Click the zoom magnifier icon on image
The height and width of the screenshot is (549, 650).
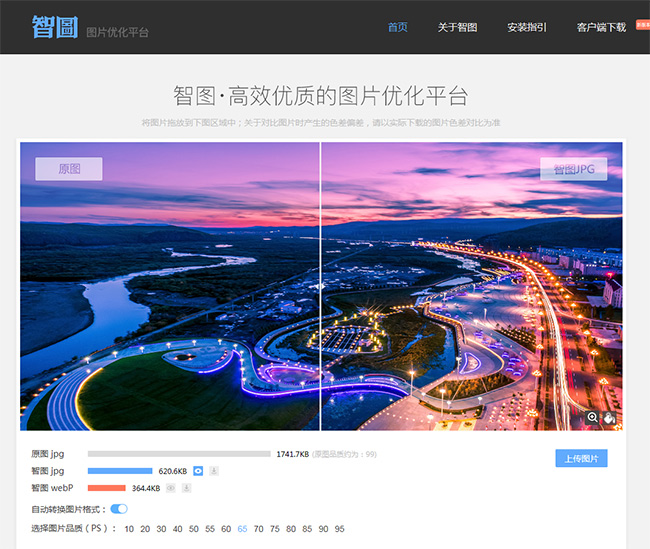pos(592,417)
